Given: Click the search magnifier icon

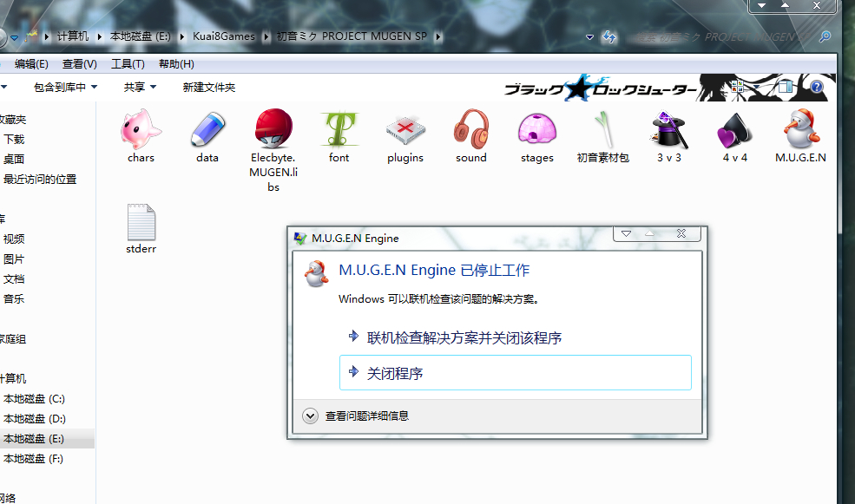Looking at the screenshot, I should (825, 36).
